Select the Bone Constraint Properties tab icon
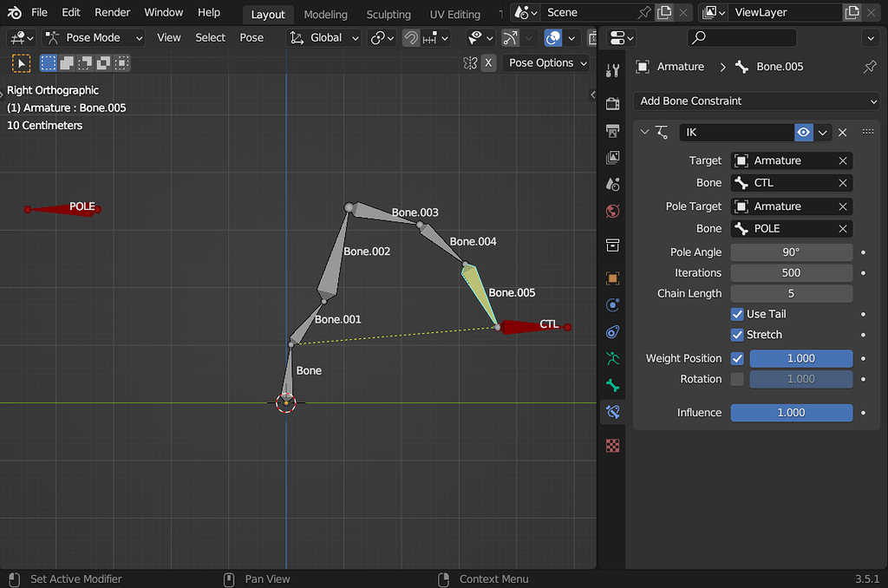 click(x=613, y=412)
